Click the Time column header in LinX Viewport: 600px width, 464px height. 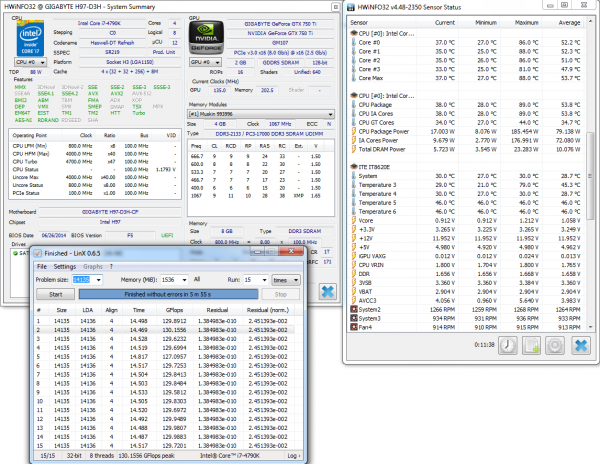click(139, 310)
